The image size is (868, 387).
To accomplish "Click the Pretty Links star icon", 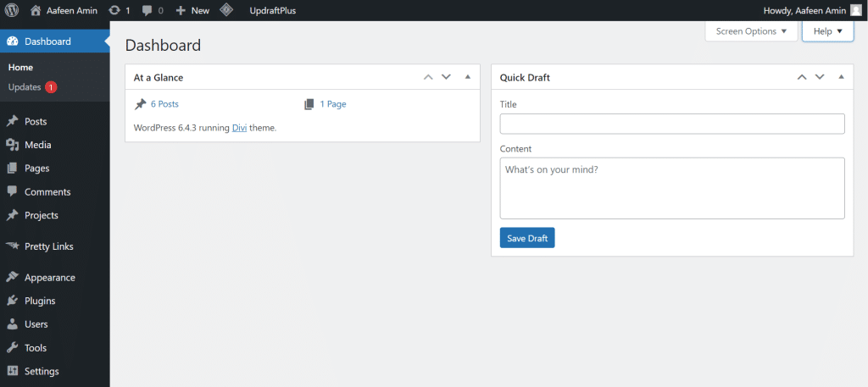I will click(13, 246).
